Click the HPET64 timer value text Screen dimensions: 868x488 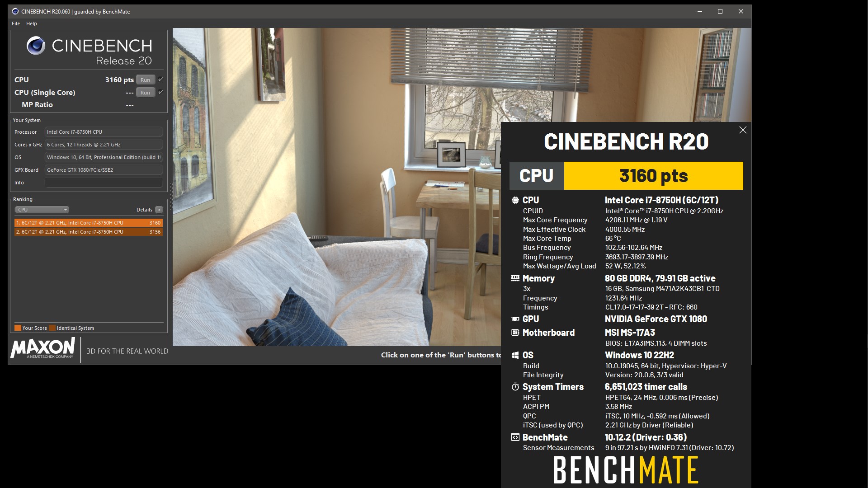coord(661,398)
